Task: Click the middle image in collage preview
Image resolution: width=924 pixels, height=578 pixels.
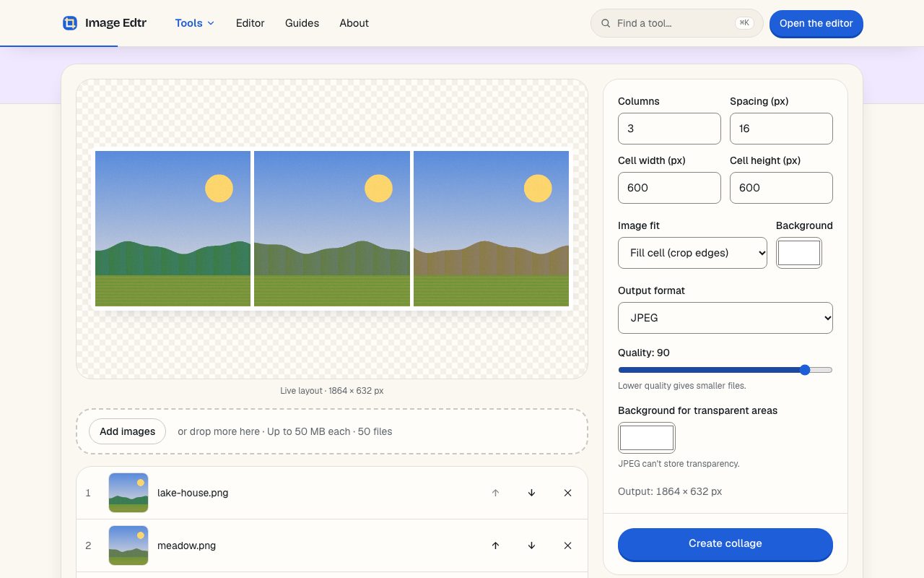Action: (332, 228)
